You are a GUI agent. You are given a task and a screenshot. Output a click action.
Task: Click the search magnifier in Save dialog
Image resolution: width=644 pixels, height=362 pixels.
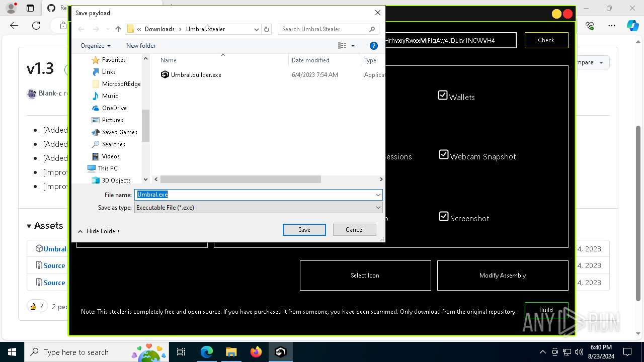coord(372,29)
